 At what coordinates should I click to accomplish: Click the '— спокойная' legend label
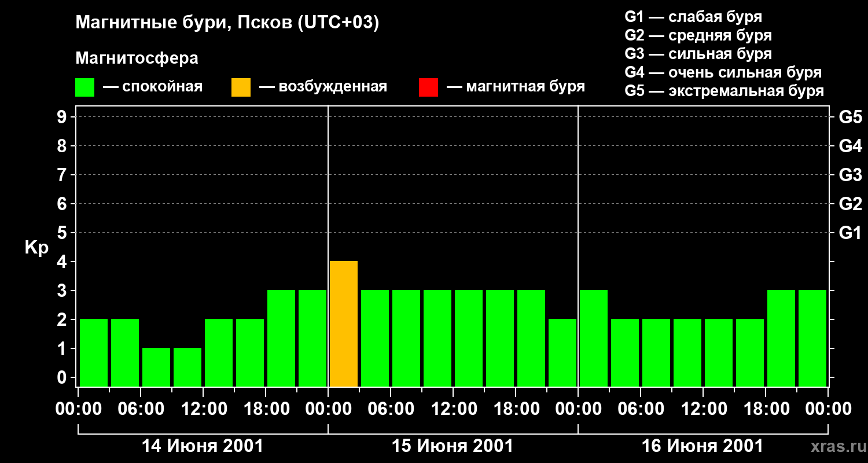point(153,87)
